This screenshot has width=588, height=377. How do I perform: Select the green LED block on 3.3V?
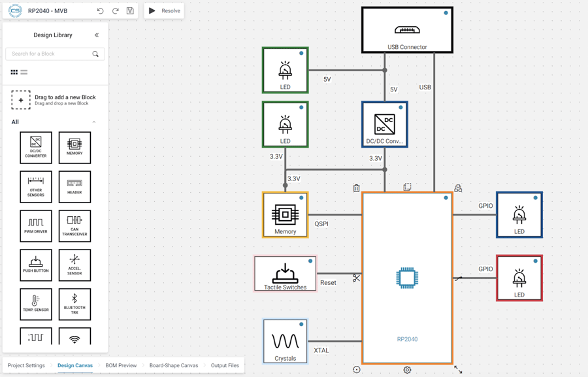click(x=286, y=125)
